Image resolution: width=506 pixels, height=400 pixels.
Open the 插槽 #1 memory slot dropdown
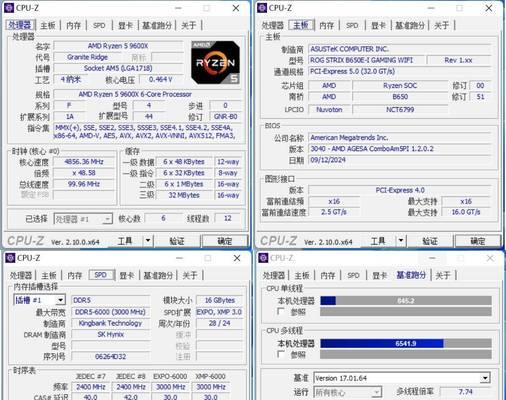[x=39, y=300]
